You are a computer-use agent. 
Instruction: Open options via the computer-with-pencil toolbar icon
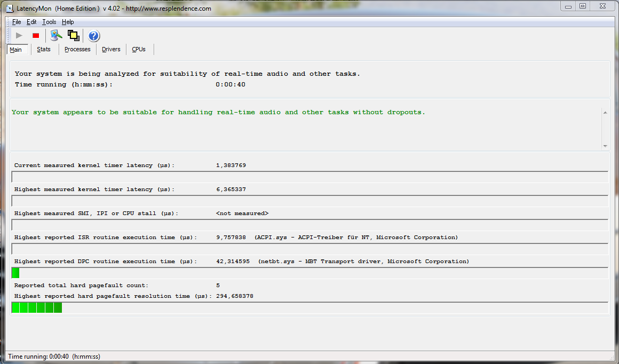tap(56, 36)
